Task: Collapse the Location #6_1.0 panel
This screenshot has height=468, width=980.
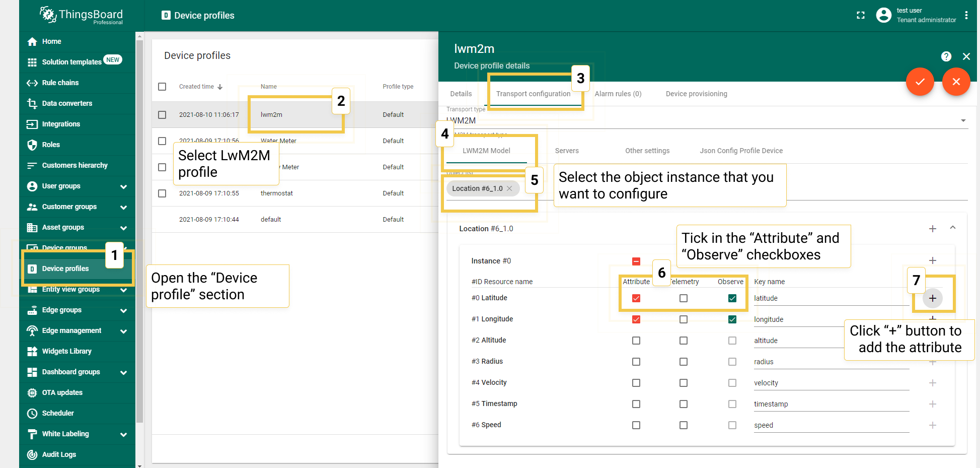Action: click(952, 228)
